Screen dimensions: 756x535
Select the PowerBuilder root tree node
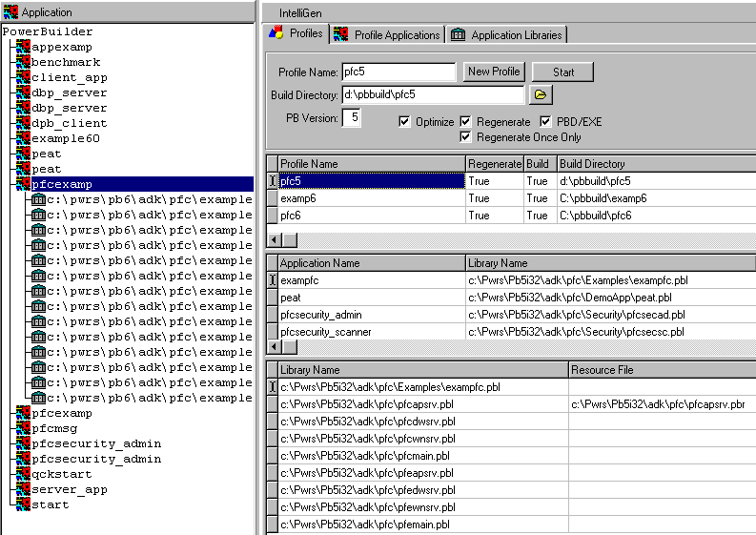tap(48, 31)
